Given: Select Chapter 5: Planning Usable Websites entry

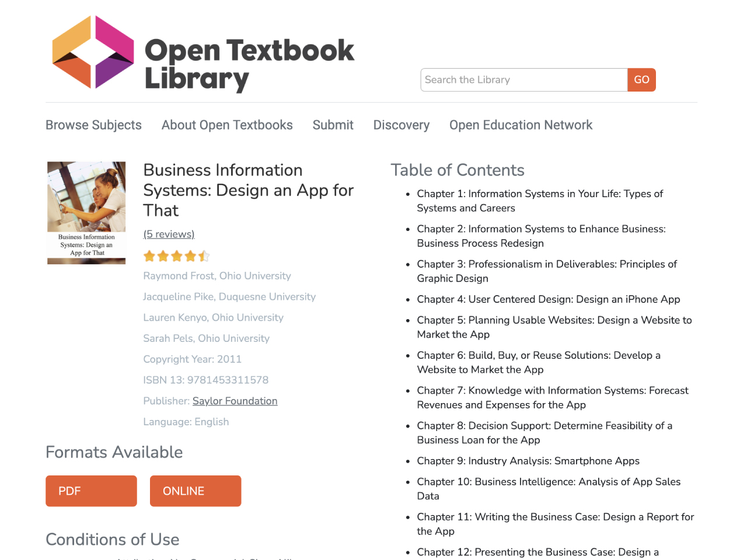Looking at the screenshot, I should (554, 327).
